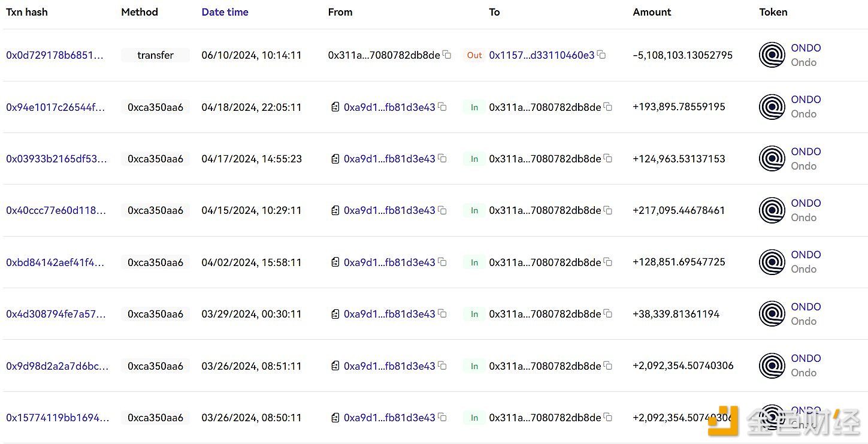Screen dimensions: 868x444
Task: Click the In badge in the 03/29/2024 row
Action: tap(474, 314)
